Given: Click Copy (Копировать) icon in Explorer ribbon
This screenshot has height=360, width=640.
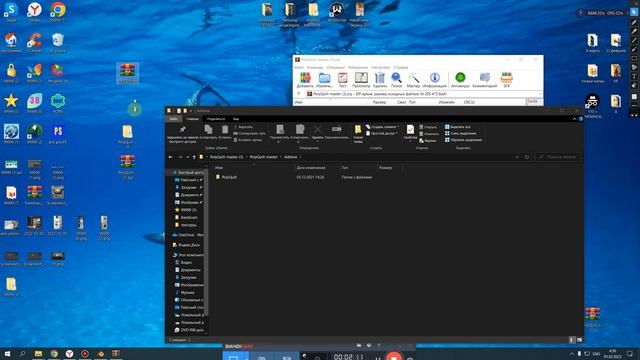Looking at the screenshot, I should 208,129.
